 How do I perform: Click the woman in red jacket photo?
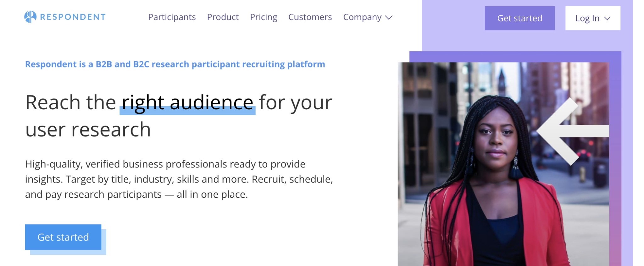tap(503, 164)
